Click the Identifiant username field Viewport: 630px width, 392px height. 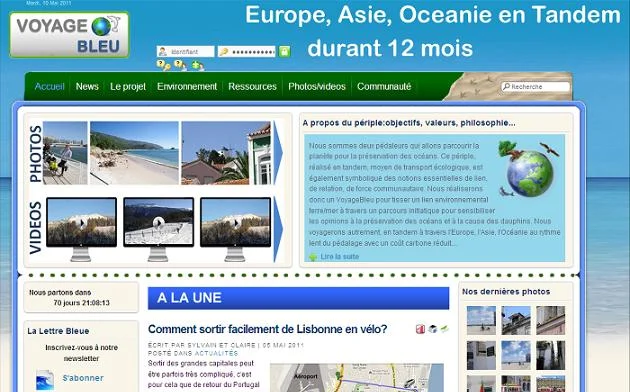[186, 52]
